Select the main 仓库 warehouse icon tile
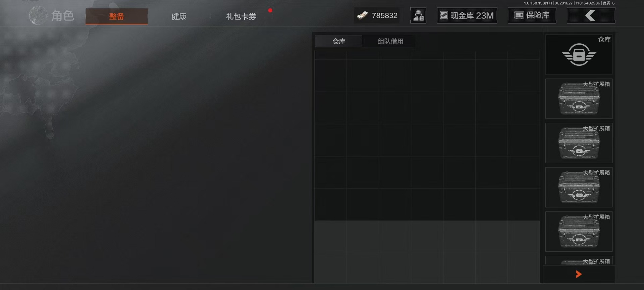 (x=579, y=54)
